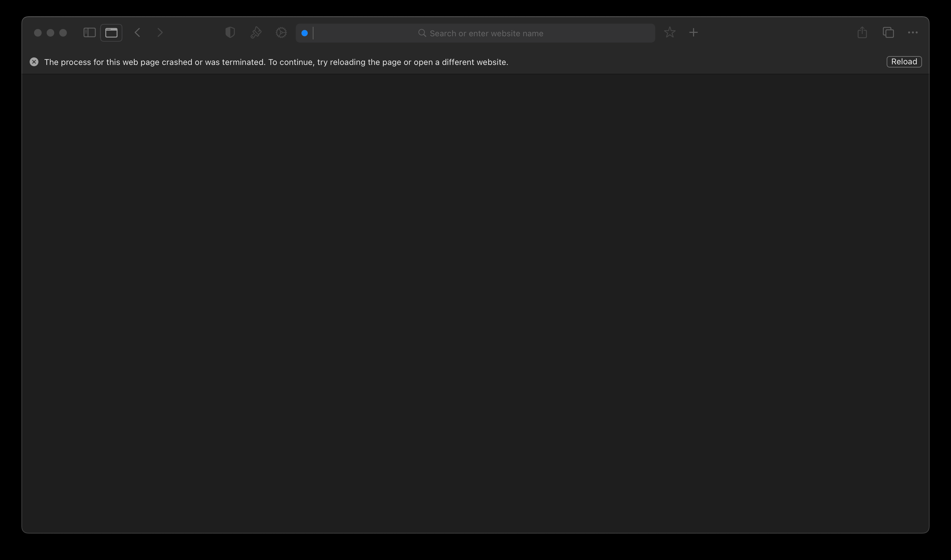951x560 pixels.
Task: Click the blue dot in address bar
Action: [305, 33]
